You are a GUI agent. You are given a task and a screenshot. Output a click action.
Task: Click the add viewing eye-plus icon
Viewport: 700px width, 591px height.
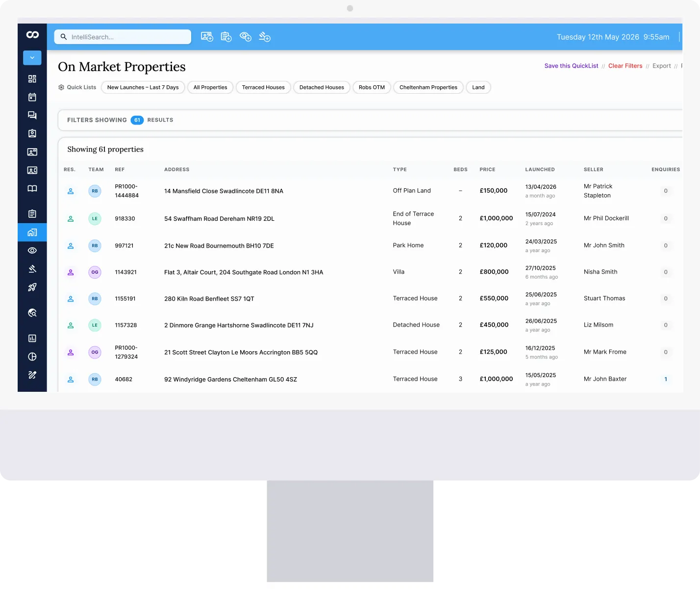246,37
